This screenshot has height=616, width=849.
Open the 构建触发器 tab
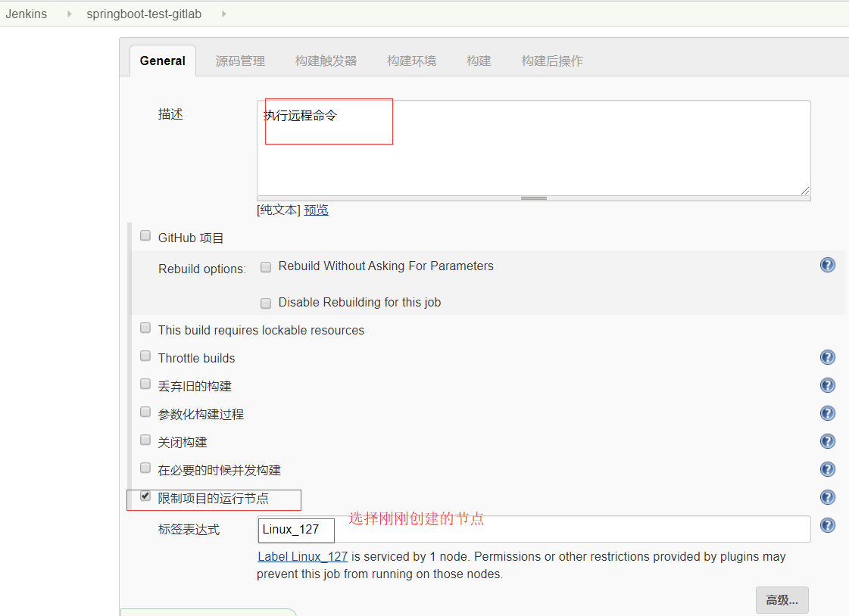(x=325, y=61)
